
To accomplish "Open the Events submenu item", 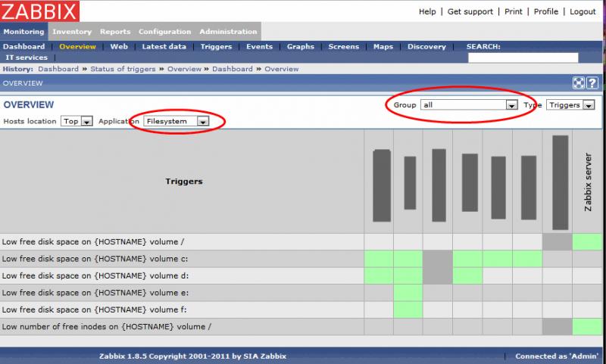I will tap(259, 47).
